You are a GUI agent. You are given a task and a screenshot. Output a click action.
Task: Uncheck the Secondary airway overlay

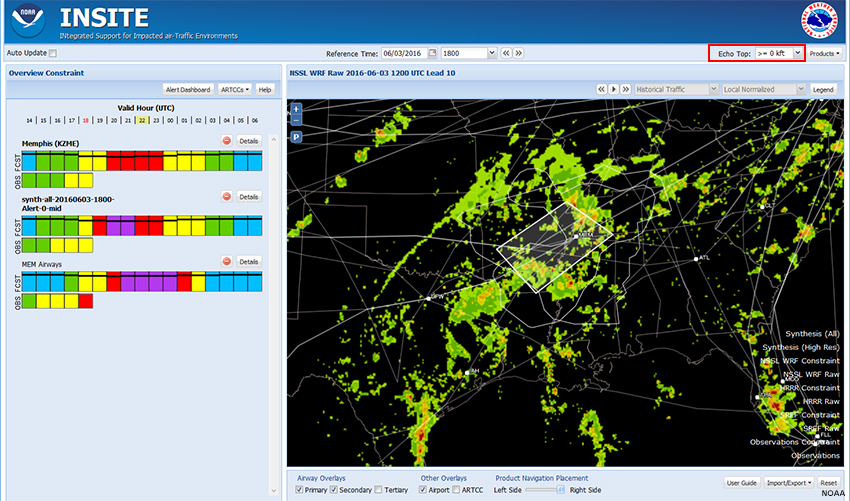pos(334,490)
